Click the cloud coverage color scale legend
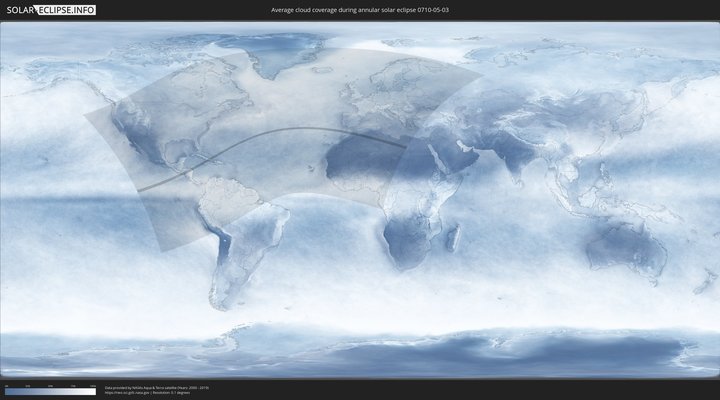Screen dimensions: 720x400 (51, 391)
